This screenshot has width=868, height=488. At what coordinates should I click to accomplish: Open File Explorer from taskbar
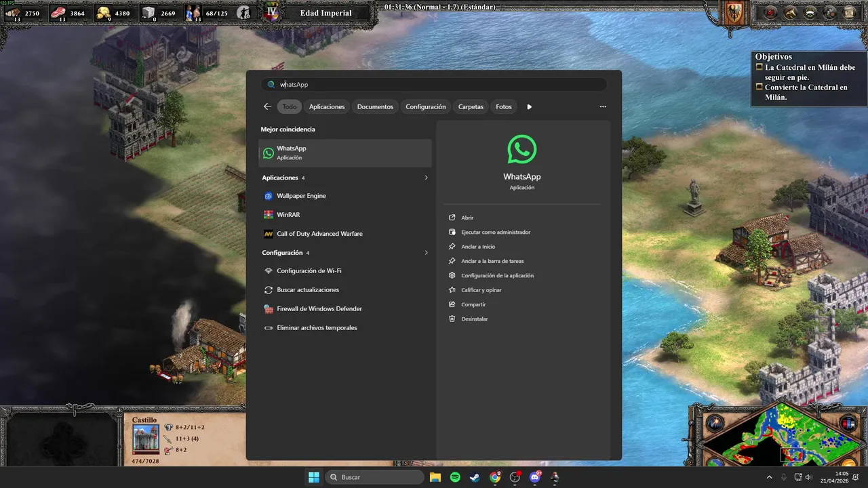(435, 477)
